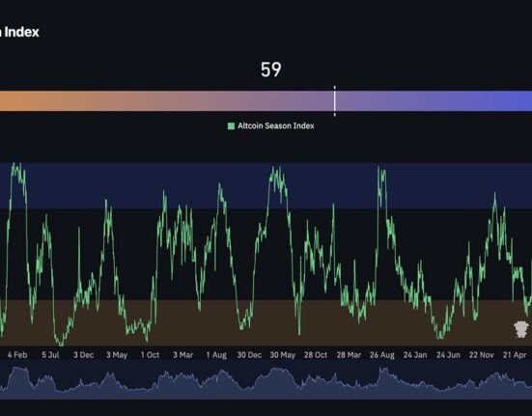Click the 24 Jun axis label

448,355
